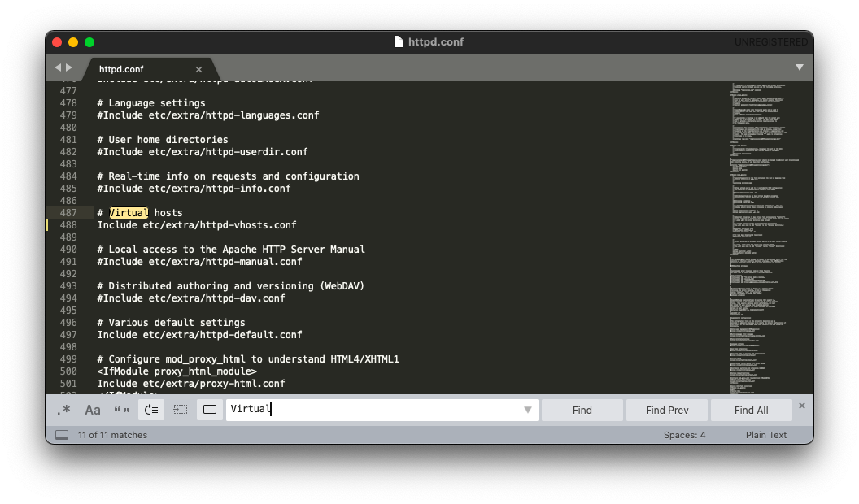This screenshot has height=504, width=859.
Task: Close the httpd.conf tab
Action: (198, 69)
